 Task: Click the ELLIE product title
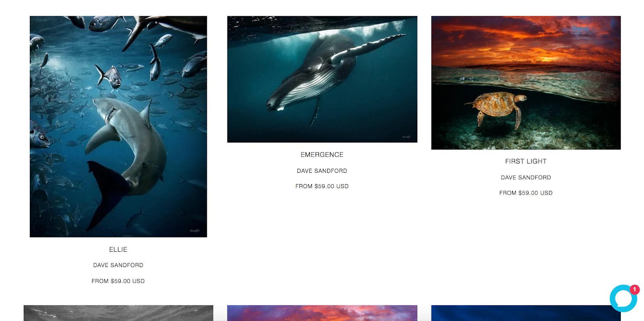[118, 250]
